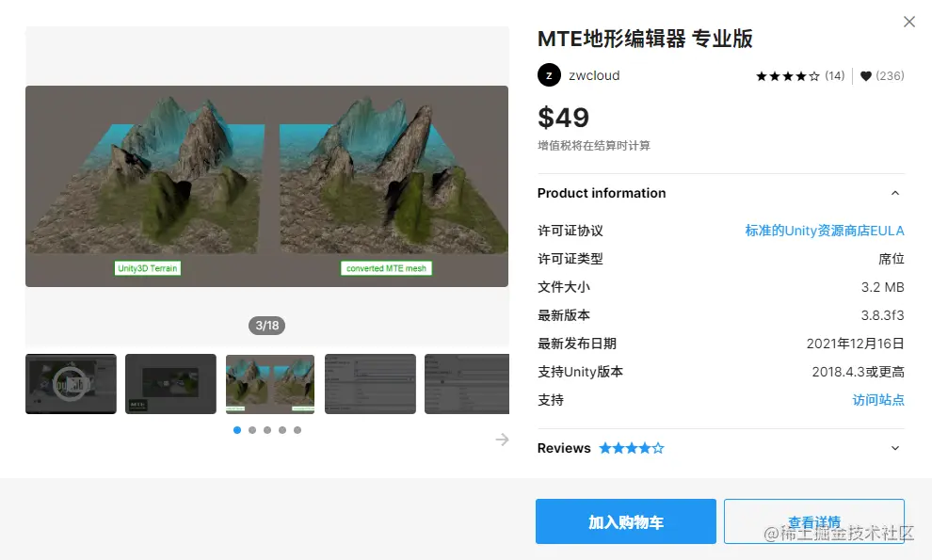Click the product title MTE地形编辑器 专业版

tap(645, 39)
